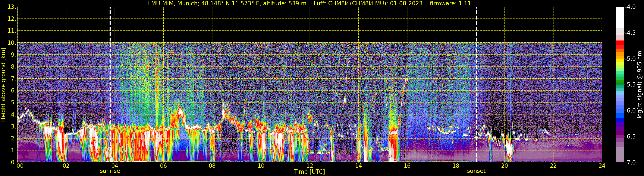This screenshot has height=176, width=644.
Task: Click the x-axis tick label '14'
Action: [x=358, y=166]
